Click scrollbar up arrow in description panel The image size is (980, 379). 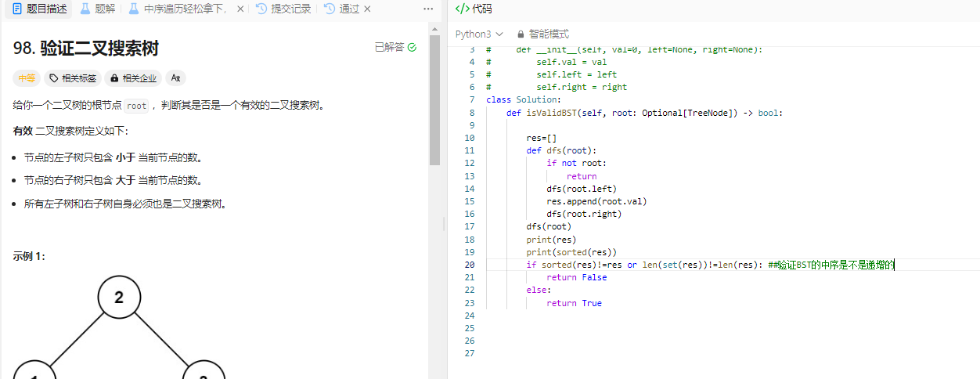click(434, 29)
